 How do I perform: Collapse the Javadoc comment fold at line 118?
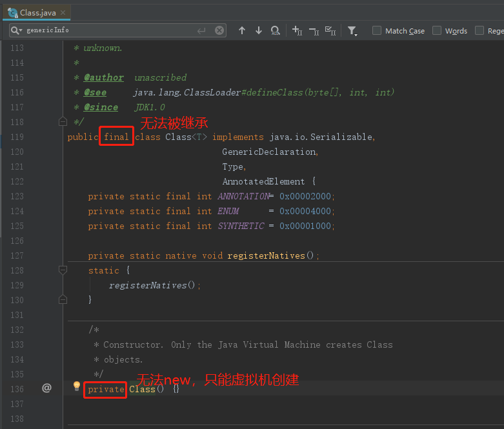[x=63, y=121]
